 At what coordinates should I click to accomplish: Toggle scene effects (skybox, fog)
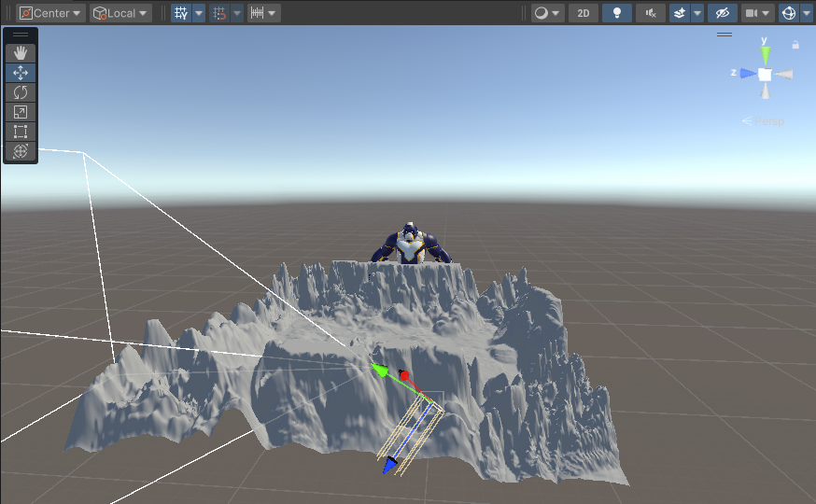pyautogui.click(x=680, y=13)
